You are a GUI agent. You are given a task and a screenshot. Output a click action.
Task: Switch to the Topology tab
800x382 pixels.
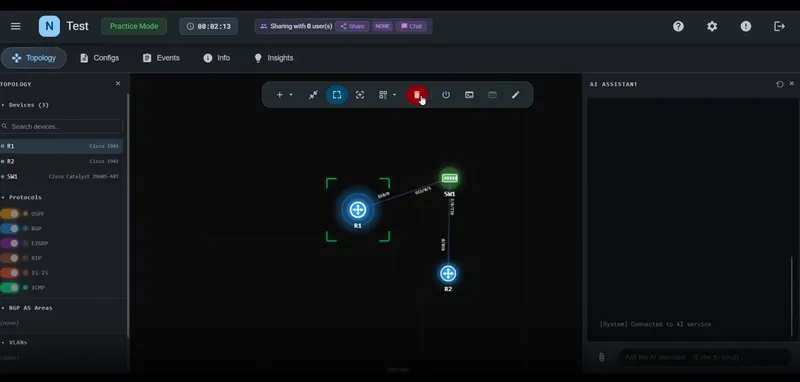[x=34, y=58]
